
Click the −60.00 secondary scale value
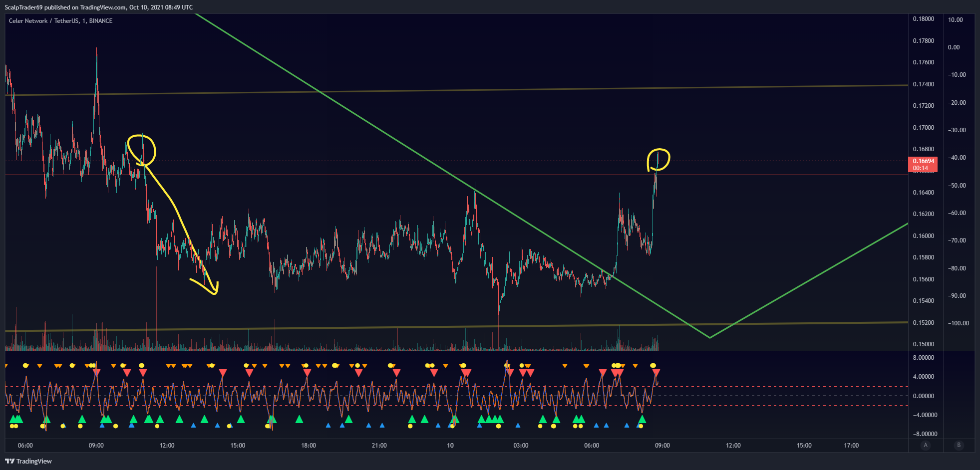(957, 213)
